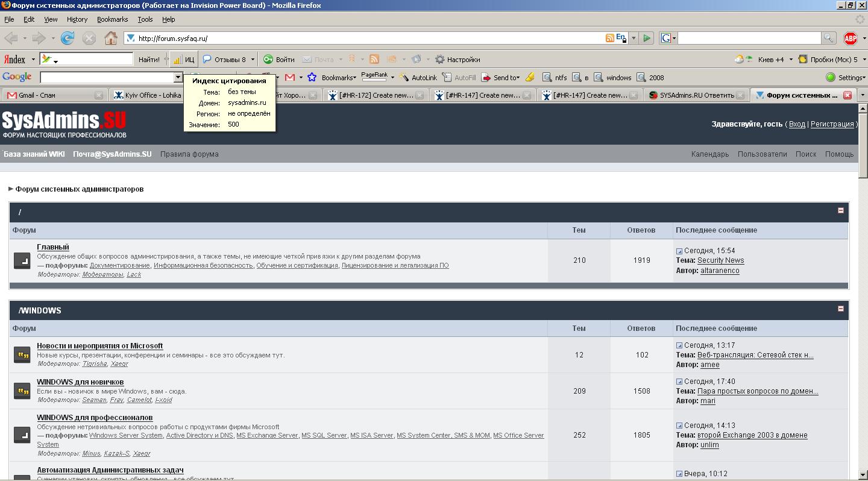Image resolution: width=868 pixels, height=481 pixels.
Task: Click the yellow highlighter icon
Action: (x=530, y=77)
